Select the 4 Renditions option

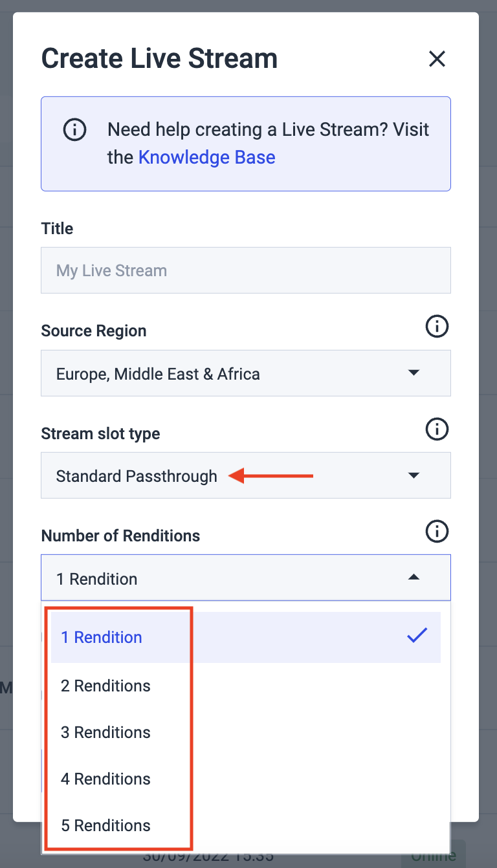(105, 779)
